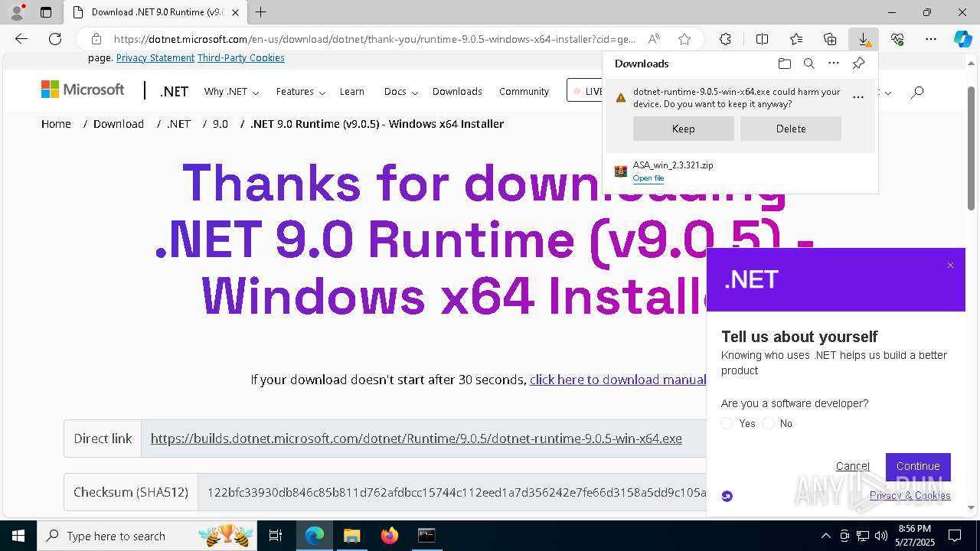Image resolution: width=980 pixels, height=551 pixels.
Task: Add page to favorites star icon
Action: coord(684,39)
